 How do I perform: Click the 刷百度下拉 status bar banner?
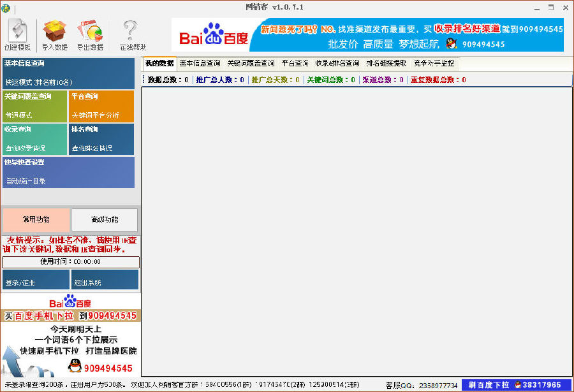[x=517, y=385]
